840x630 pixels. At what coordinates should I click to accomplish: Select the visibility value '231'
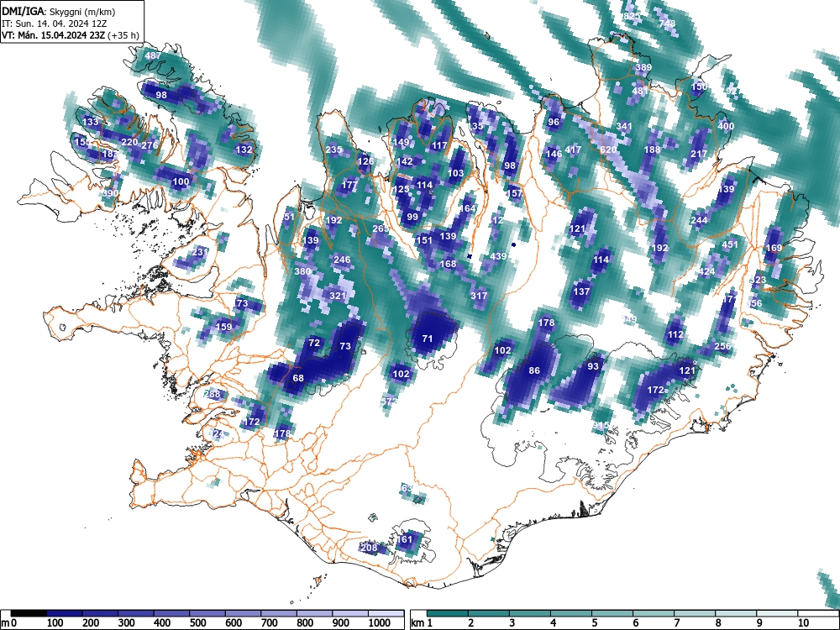(200, 252)
